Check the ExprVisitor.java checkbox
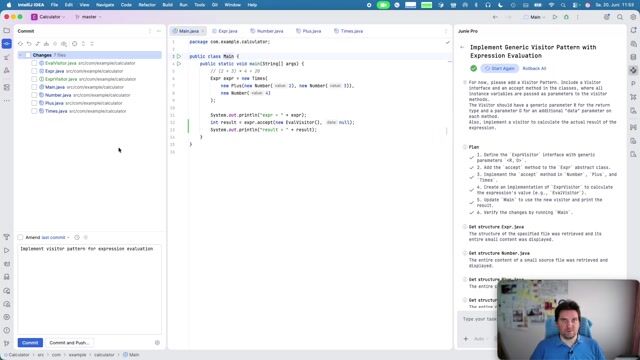 point(34,79)
